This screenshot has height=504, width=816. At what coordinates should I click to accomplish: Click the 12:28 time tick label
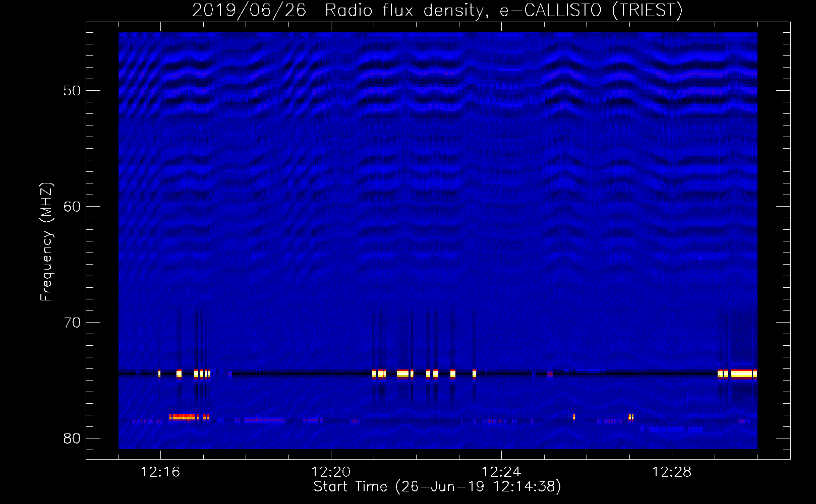coord(672,472)
